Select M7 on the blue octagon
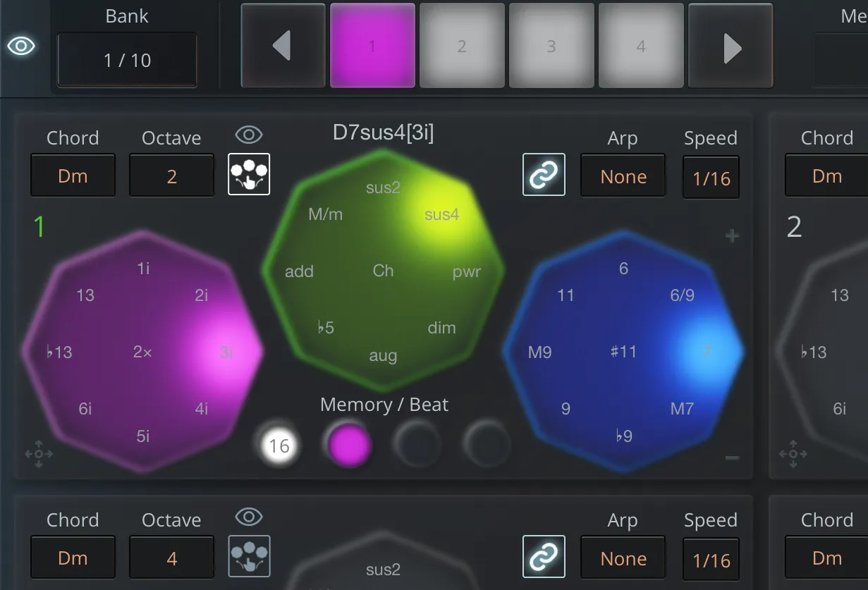This screenshot has height=590, width=868. 682,408
